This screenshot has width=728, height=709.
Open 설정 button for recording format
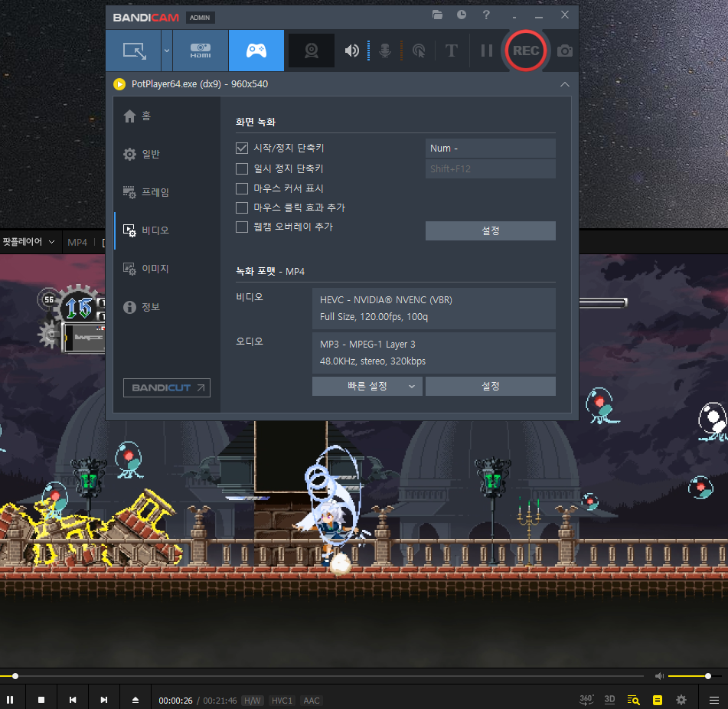(x=490, y=387)
